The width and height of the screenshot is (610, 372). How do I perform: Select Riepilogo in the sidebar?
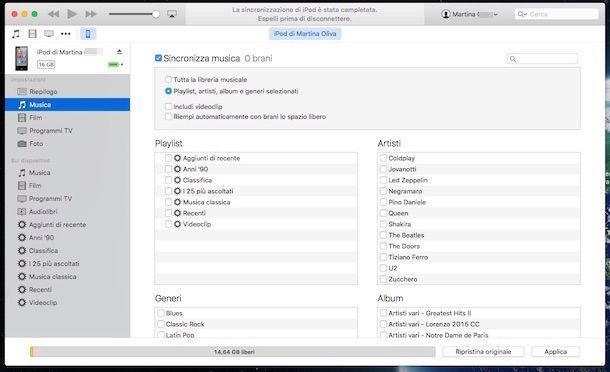point(68,91)
